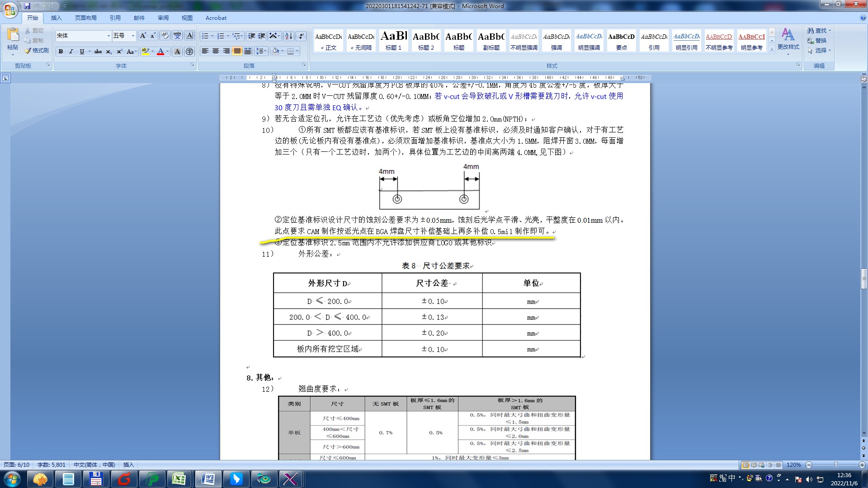Show paragraph marks icon
Viewport: 868px width, 488px height.
(x=302, y=36)
